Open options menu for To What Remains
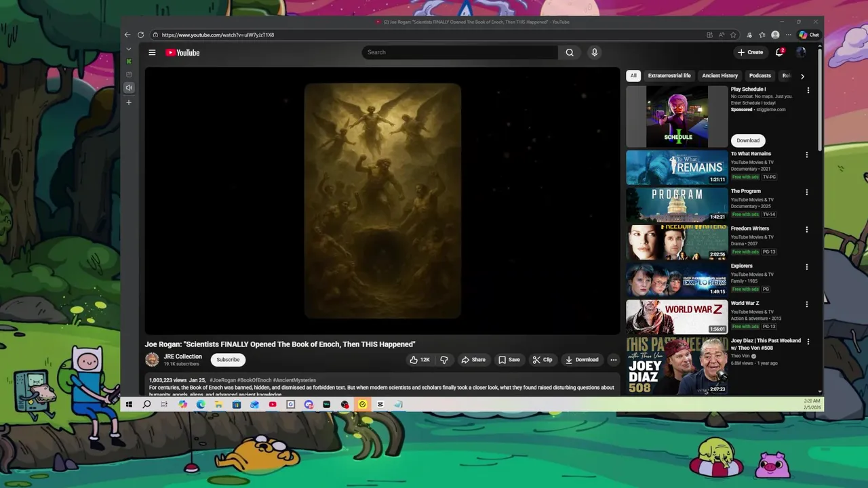The width and height of the screenshot is (868, 488). 807,155
